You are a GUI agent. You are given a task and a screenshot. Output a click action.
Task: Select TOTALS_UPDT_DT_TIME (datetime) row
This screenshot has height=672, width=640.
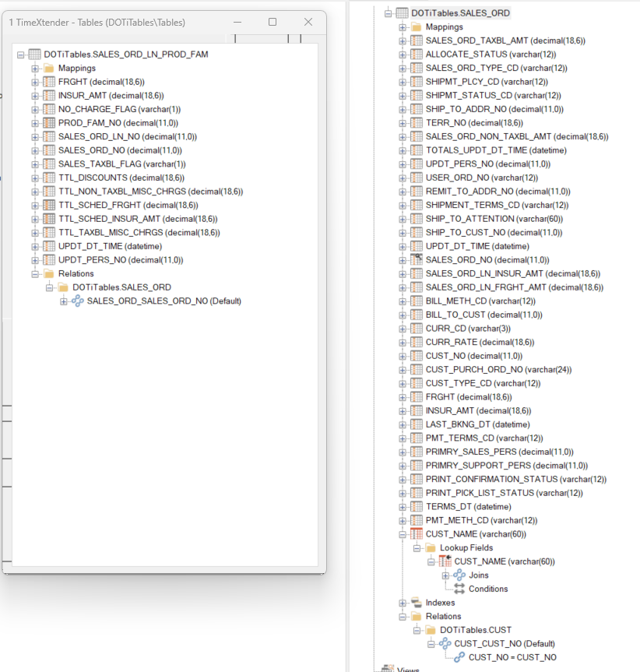pos(496,150)
